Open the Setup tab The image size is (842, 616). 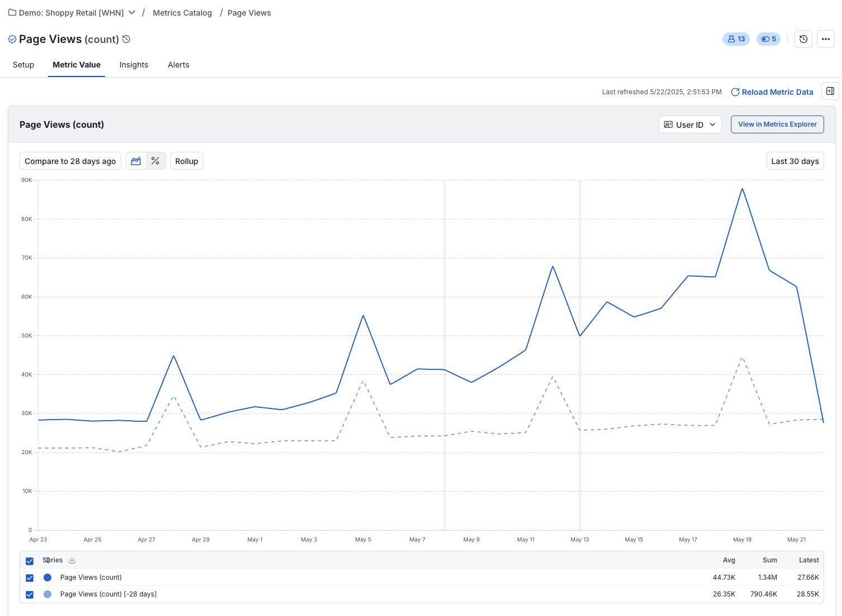pos(23,65)
